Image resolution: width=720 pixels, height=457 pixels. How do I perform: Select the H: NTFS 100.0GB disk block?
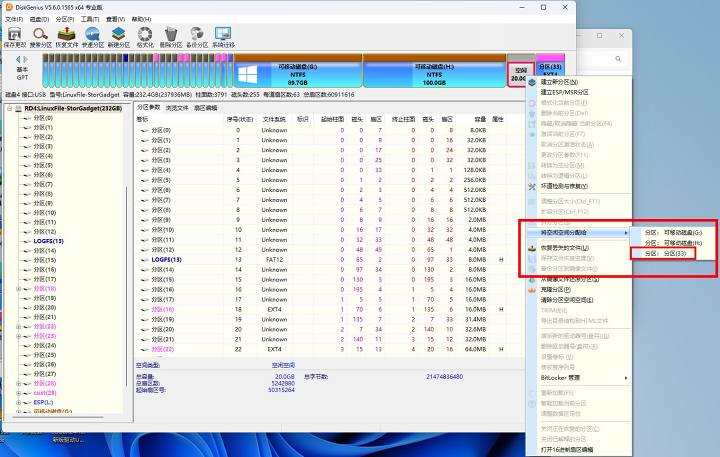pyautogui.click(x=434, y=71)
